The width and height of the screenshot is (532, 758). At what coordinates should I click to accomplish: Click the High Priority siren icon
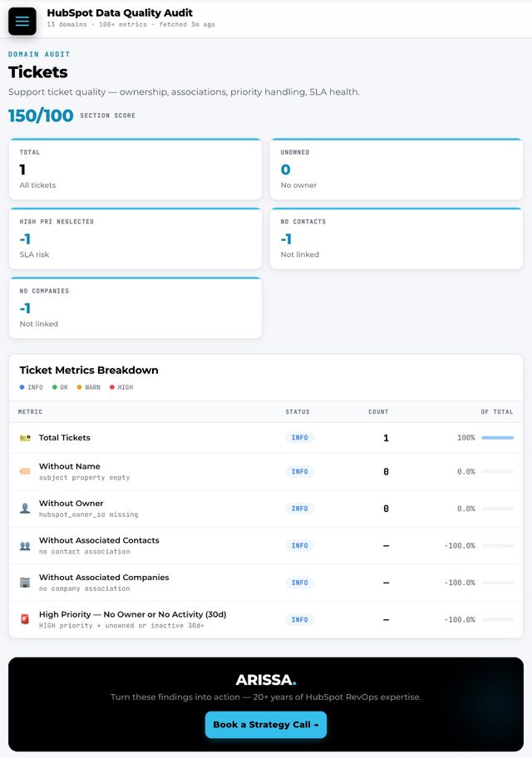point(25,619)
